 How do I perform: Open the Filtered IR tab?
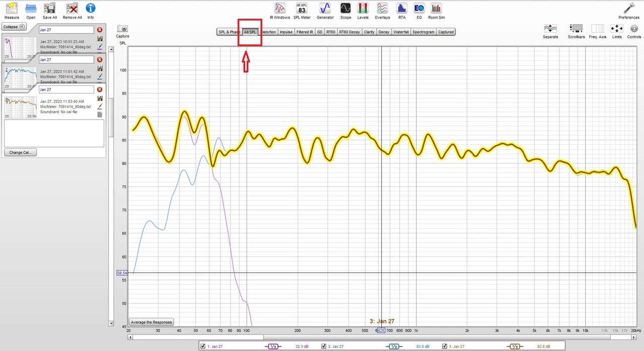pos(305,32)
